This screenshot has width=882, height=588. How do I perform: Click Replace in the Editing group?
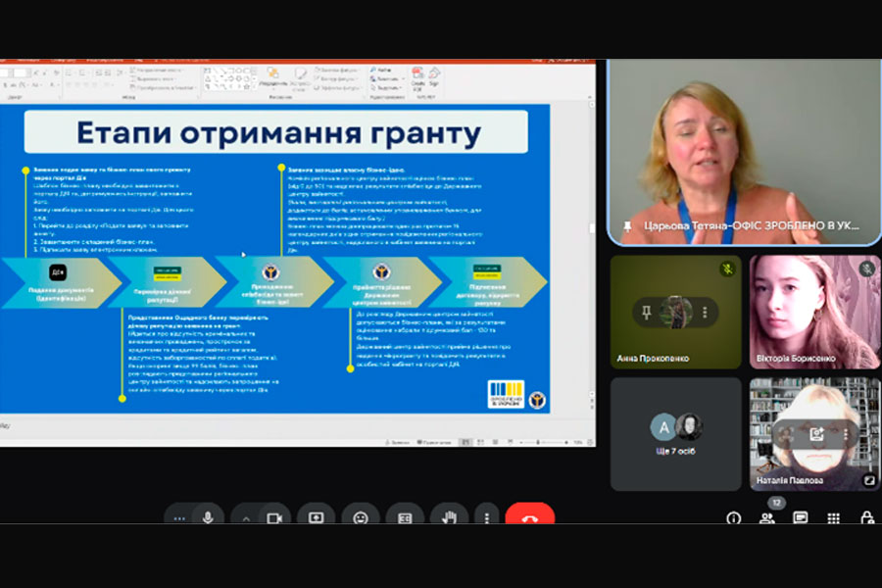(385, 78)
